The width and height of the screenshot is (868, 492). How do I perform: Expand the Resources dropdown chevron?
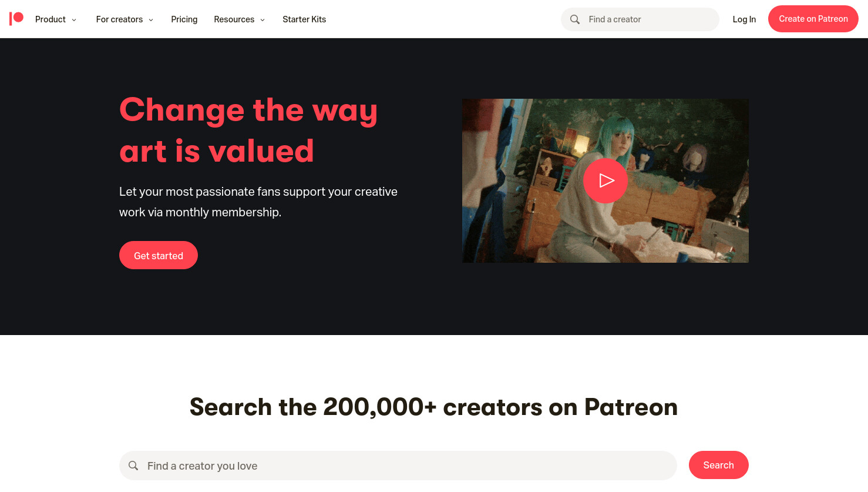[263, 20]
